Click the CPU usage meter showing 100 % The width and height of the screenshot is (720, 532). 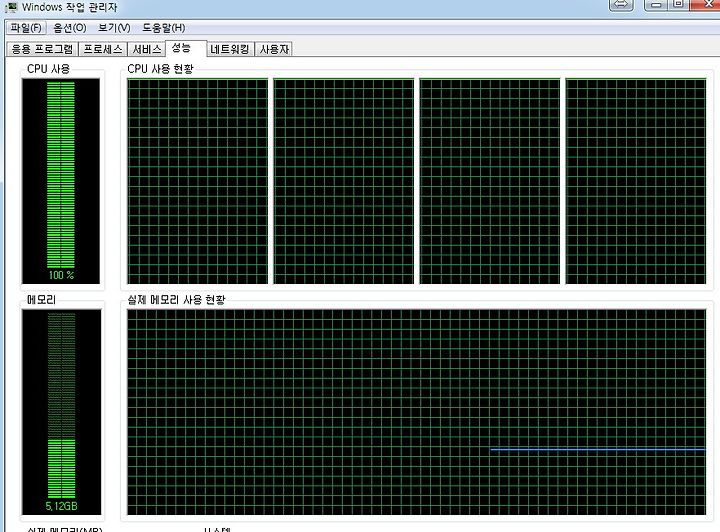click(61, 181)
